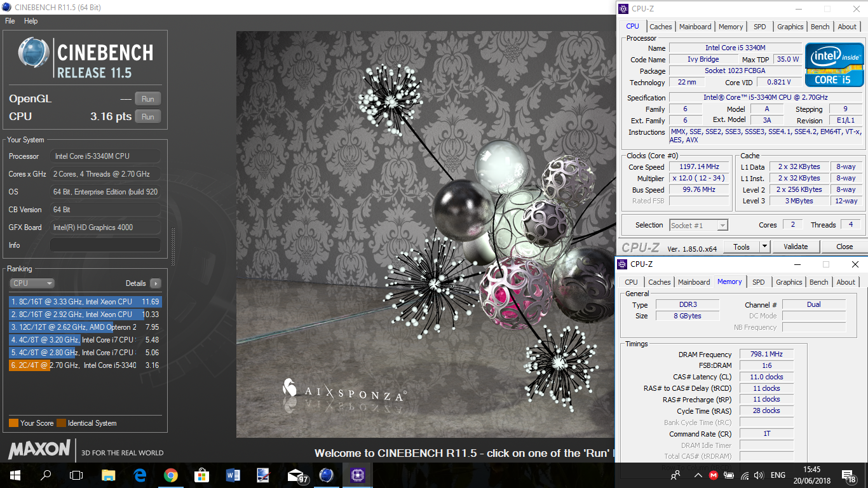Switch to Mainboard tab in top CPU-Z
The width and height of the screenshot is (868, 488).
pyautogui.click(x=695, y=27)
